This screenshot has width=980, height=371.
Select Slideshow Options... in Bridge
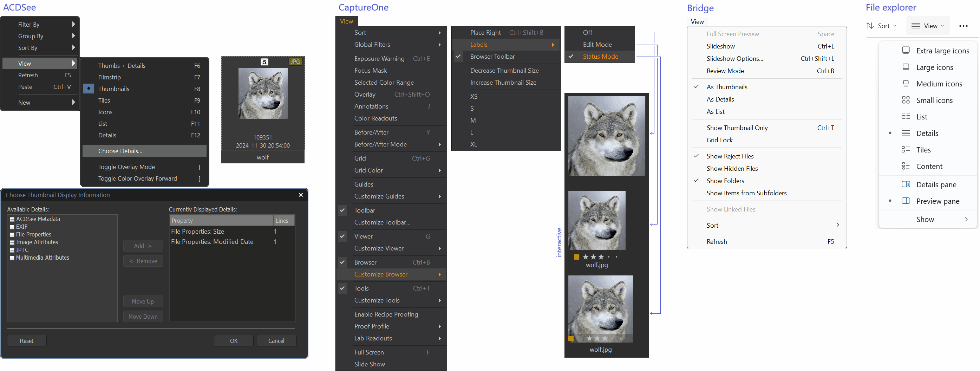point(766,59)
